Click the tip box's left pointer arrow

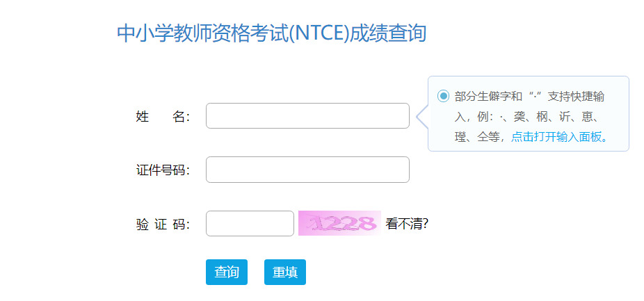tap(421, 116)
